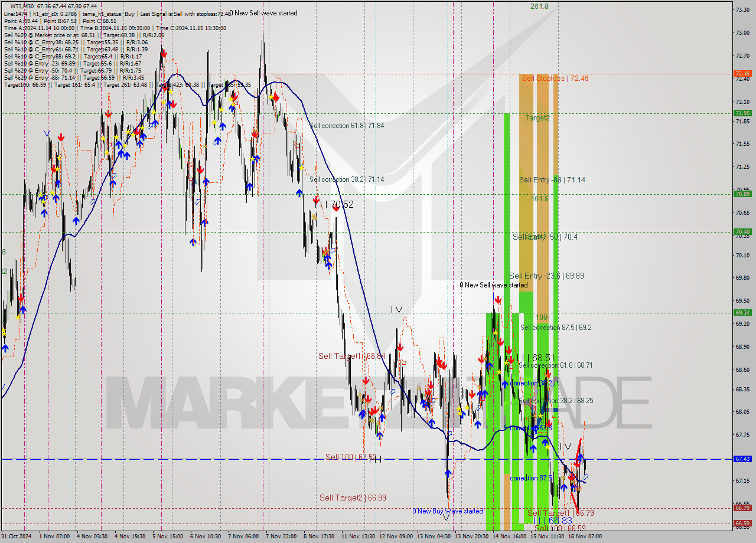
Task: Click the red 66.79 price axis tag
Action: 742,508
